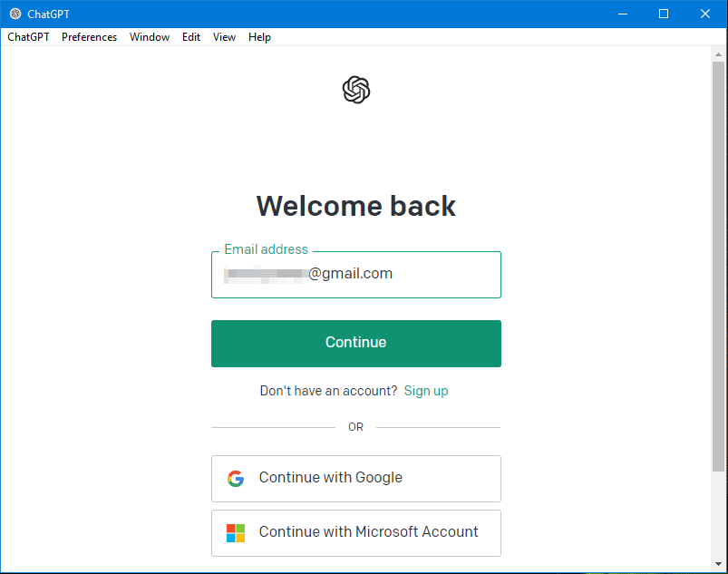
Task: Click the Sign up link
Action: tap(425, 391)
